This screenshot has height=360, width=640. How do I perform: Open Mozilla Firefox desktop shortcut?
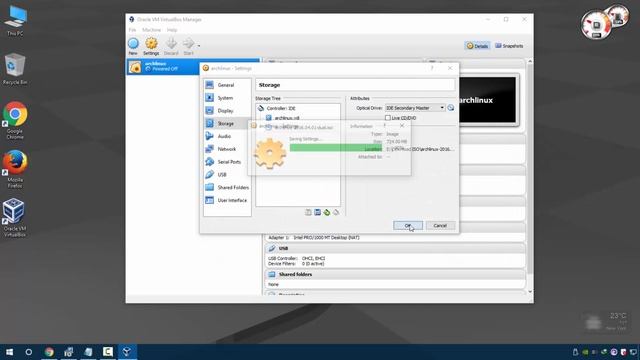click(x=15, y=169)
